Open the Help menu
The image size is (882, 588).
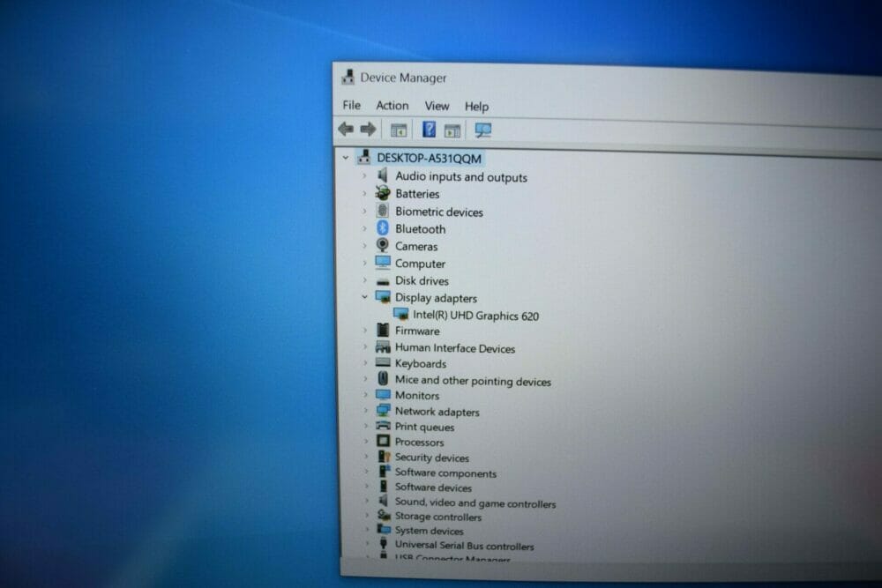click(x=476, y=107)
